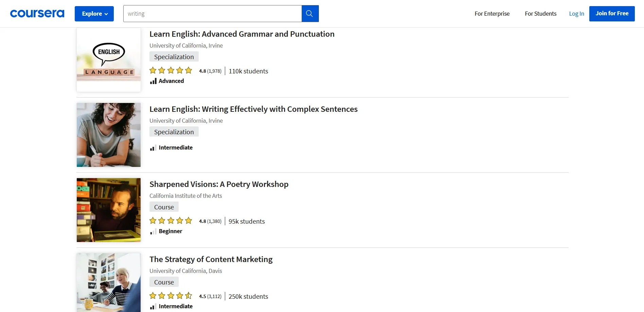Click star rating of Advanced Grammar course
This screenshot has height=312, width=644.
(171, 71)
